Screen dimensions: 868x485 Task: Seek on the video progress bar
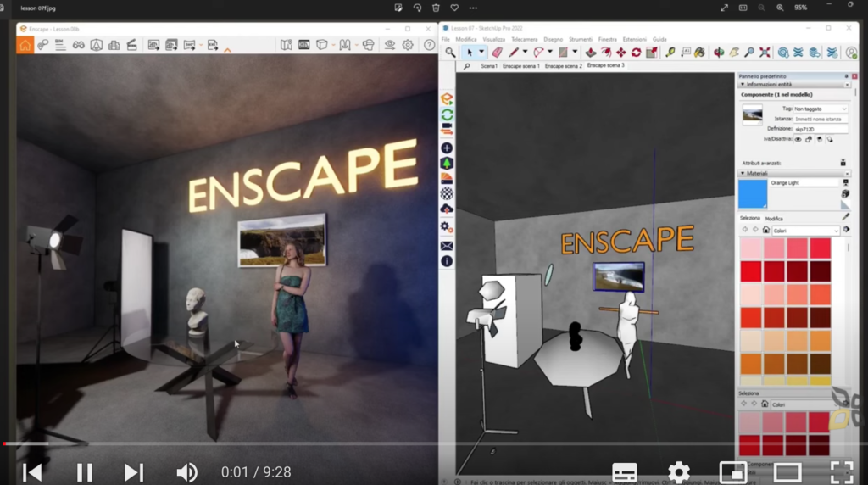pyautogui.click(x=434, y=443)
